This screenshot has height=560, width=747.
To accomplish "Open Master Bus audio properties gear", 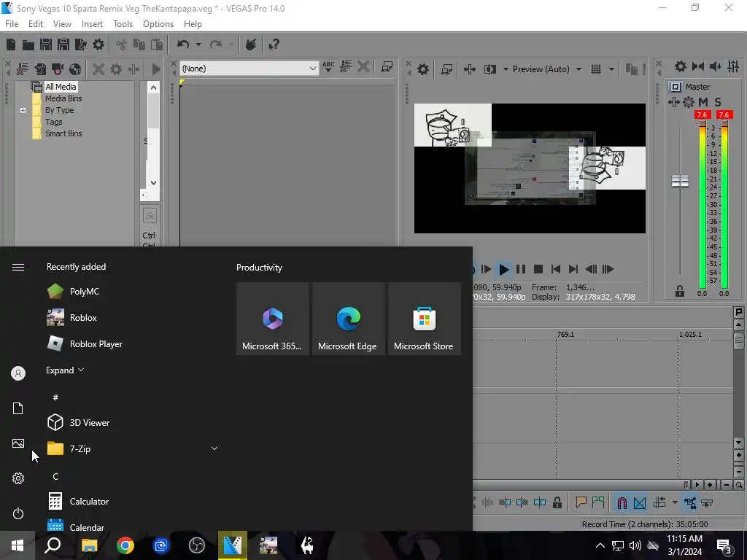I will 681,66.
